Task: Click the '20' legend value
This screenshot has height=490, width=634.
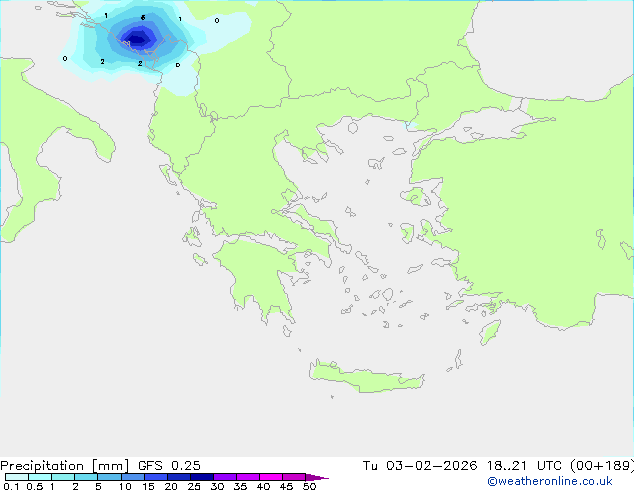Action: click(171, 486)
